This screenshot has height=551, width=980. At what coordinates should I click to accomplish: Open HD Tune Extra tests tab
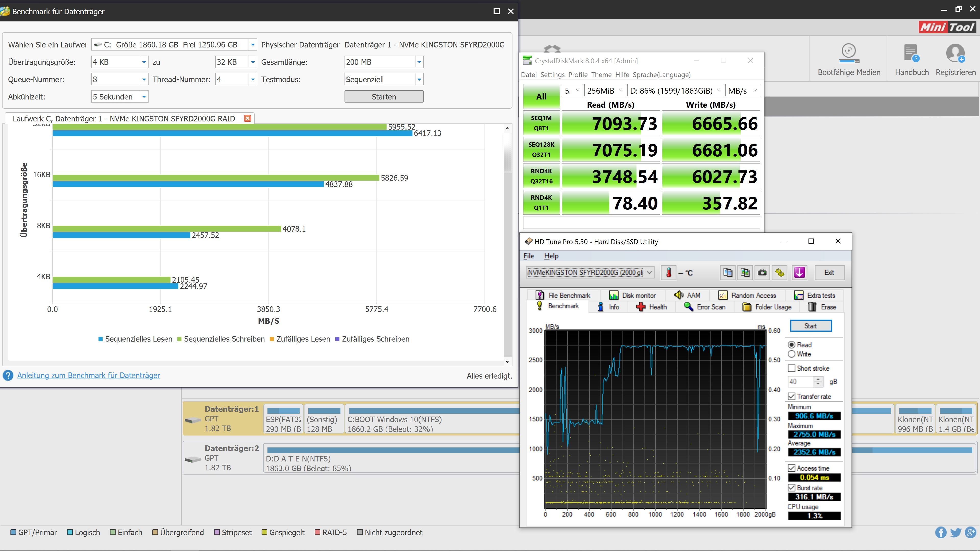pyautogui.click(x=815, y=295)
